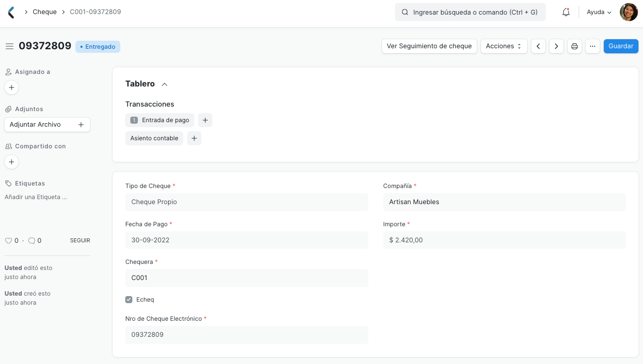Click Importe field $ 2.420,00

point(505,240)
